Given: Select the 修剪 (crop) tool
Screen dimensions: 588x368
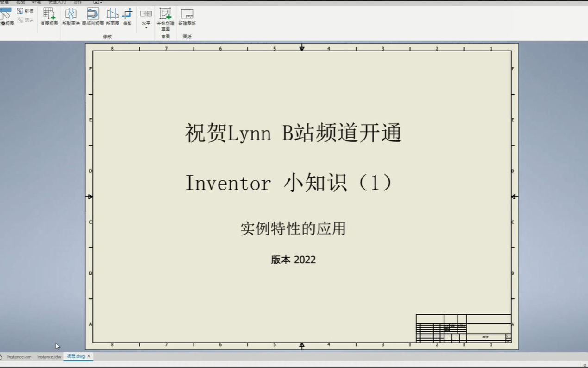Looking at the screenshot, I should click(x=128, y=14).
